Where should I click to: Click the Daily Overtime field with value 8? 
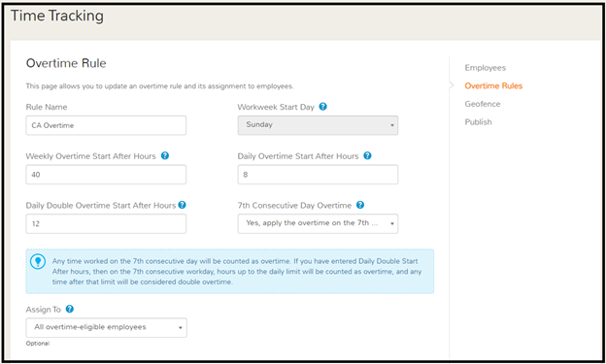point(318,175)
